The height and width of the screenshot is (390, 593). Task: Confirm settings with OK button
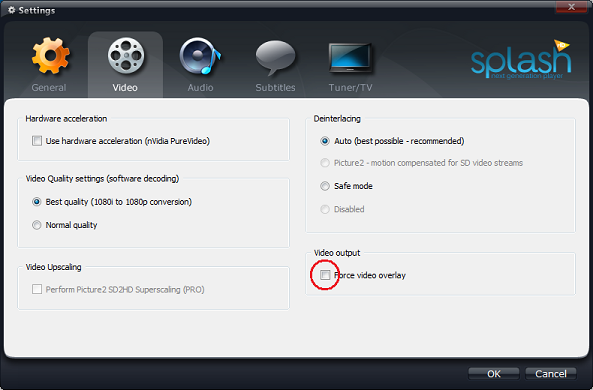click(494, 374)
